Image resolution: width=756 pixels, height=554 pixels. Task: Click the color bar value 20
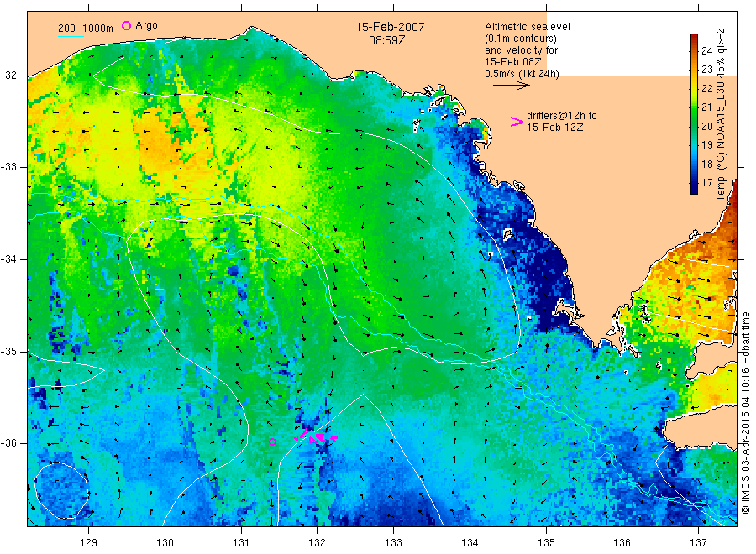click(x=706, y=126)
